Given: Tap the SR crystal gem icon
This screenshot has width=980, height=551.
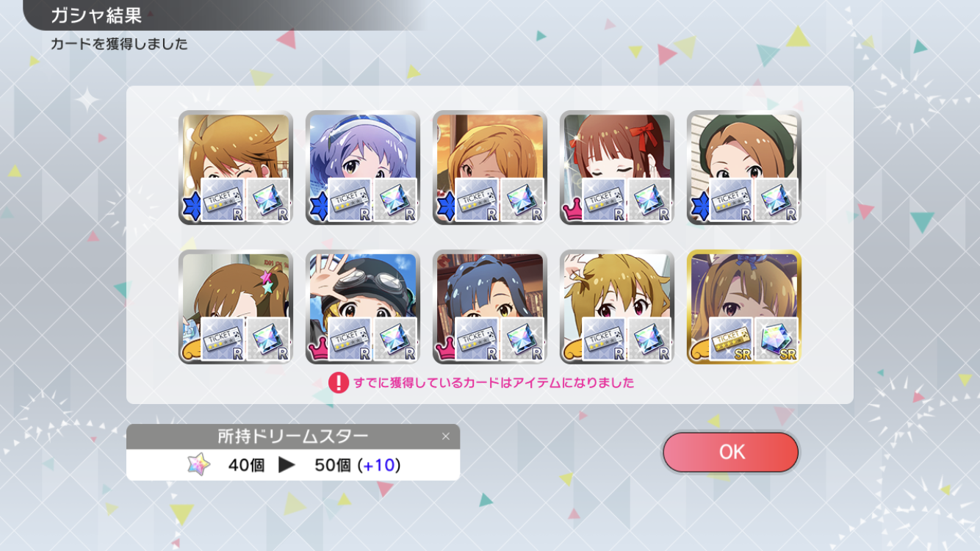Looking at the screenshot, I should 777,339.
